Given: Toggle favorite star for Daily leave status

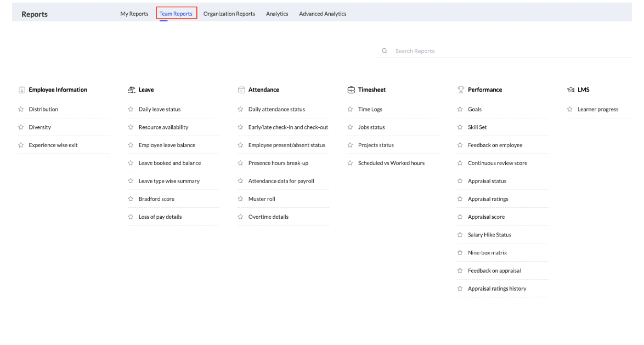Looking at the screenshot, I should [x=131, y=109].
